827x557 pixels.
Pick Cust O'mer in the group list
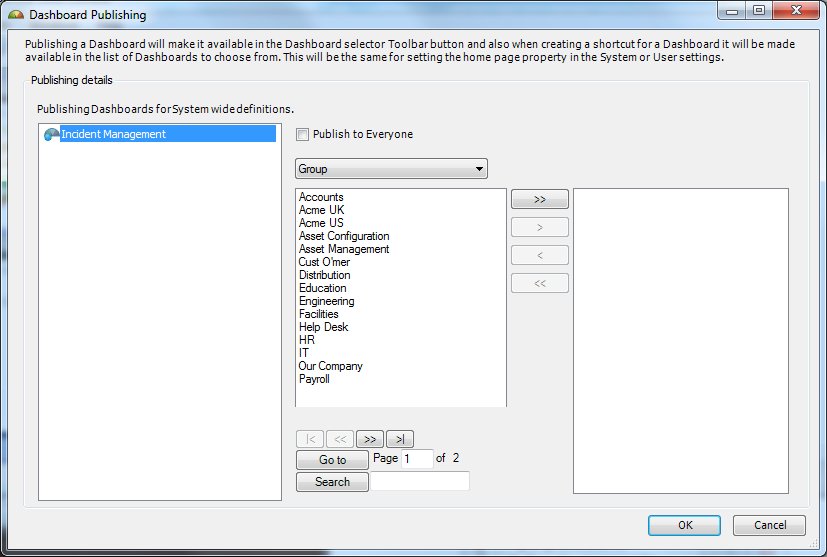324,262
